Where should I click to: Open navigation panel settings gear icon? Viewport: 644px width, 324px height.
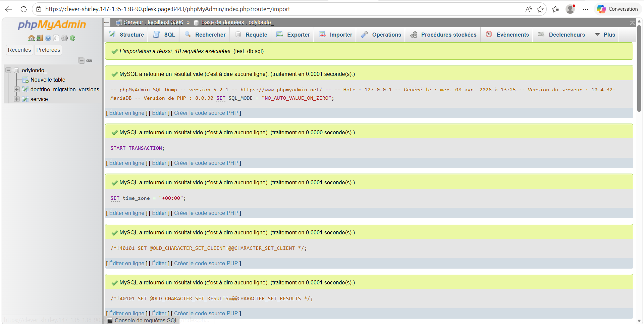[x=64, y=38]
